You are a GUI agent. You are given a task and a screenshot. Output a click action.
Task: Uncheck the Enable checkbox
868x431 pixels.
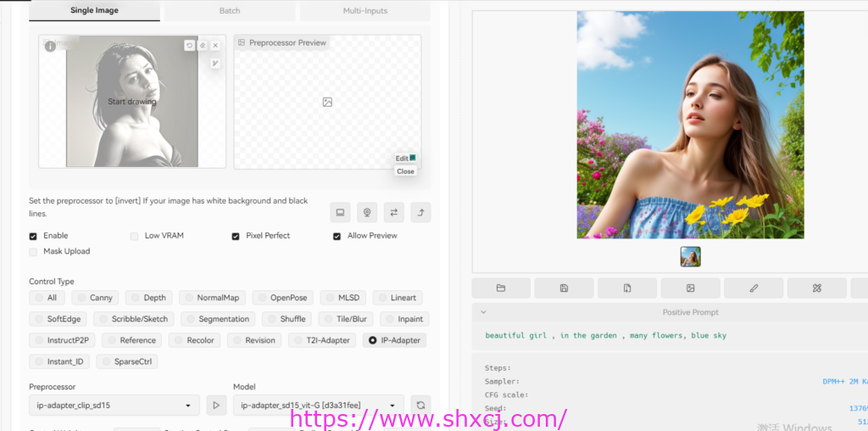pyautogui.click(x=33, y=236)
